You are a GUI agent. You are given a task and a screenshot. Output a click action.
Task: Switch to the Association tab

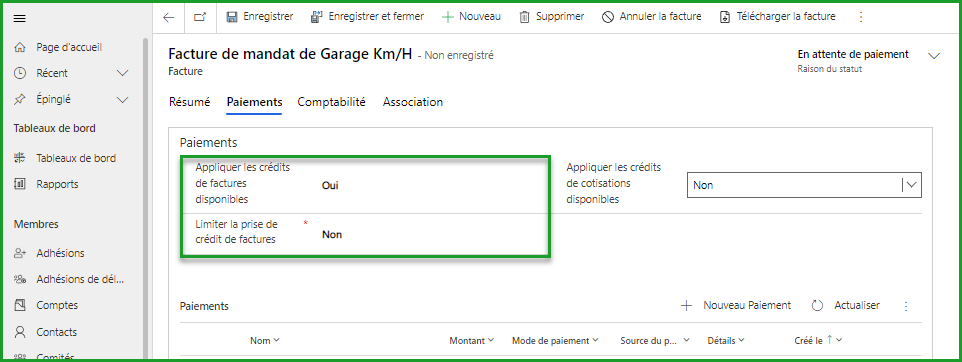413,102
